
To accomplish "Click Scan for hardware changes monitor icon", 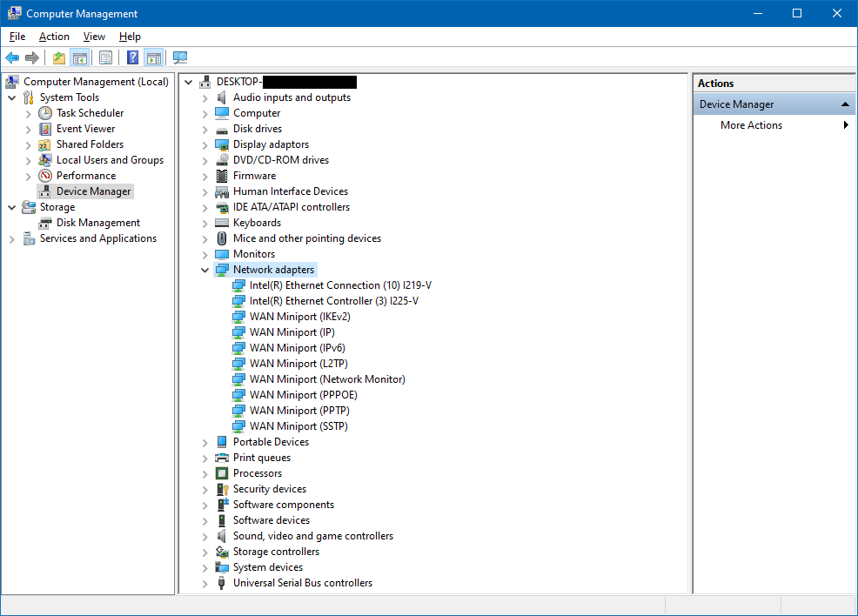I will pos(180,57).
